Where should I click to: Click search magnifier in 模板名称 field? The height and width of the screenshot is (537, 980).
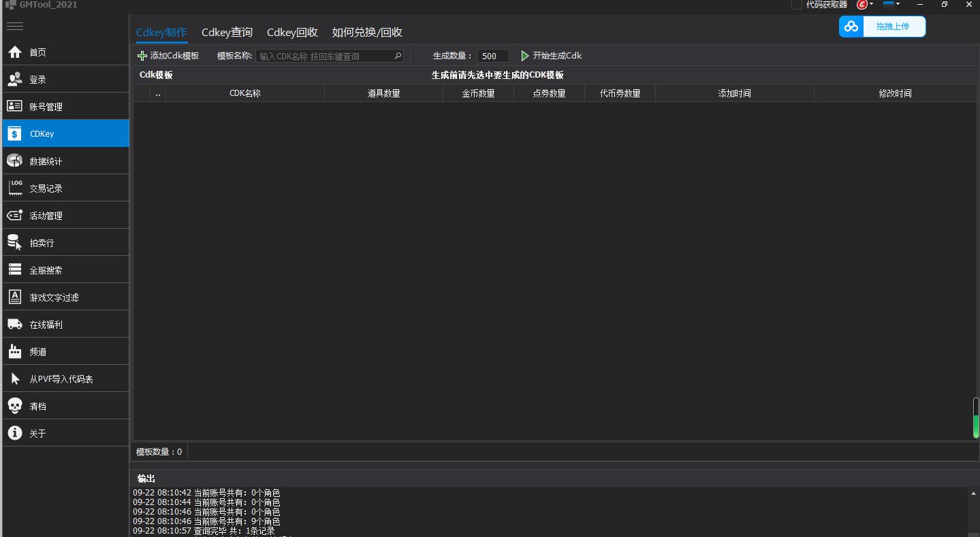coord(398,56)
